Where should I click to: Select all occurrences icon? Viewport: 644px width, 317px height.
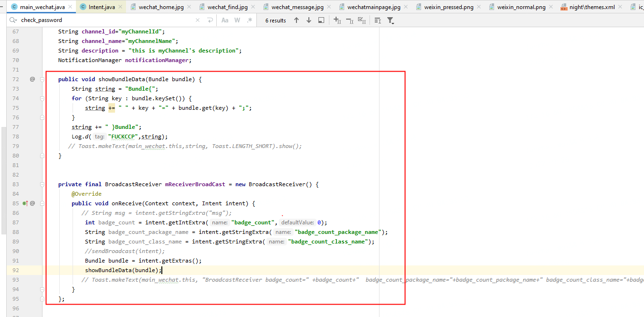[x=362, y=20]
